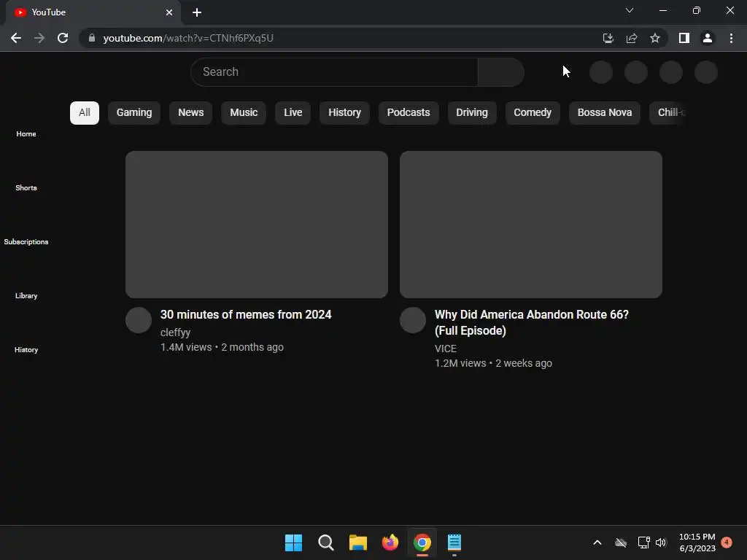Visit the cleffyy channel link
This screenshot has height=560, width=747.
tap(175, 332)
